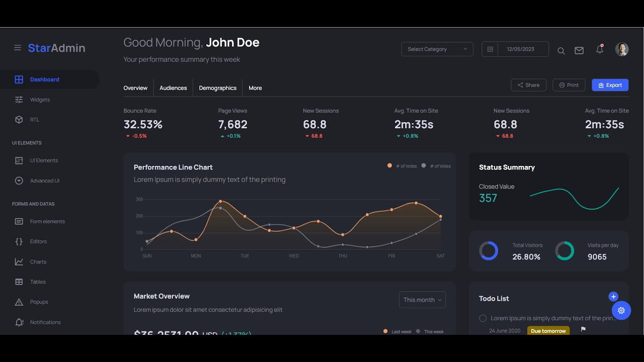Expand Charts sidebar item
The image size is (644, 362).
tap(49, 261)
